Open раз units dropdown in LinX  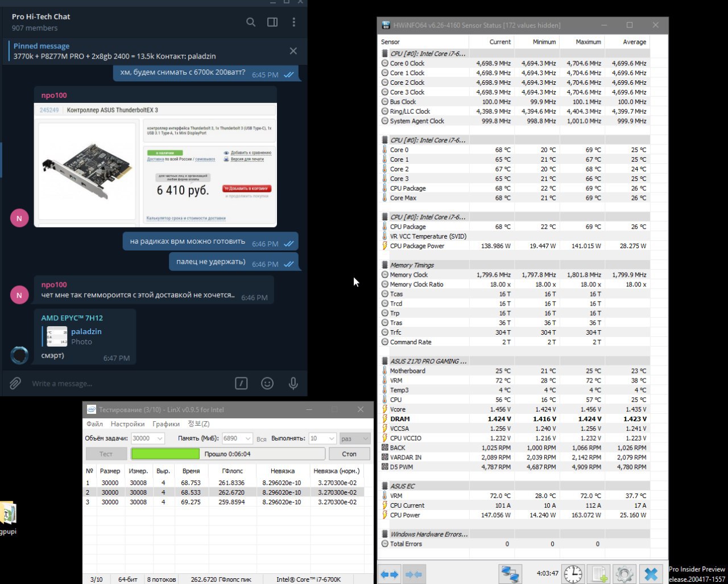355,438
